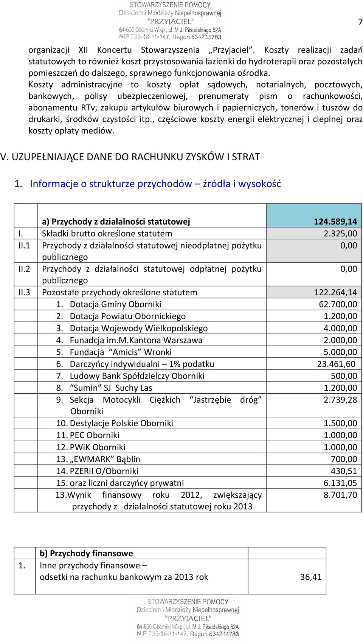Image resolution: width=363 pixels, height=644 pixels.
Task: Click the amount 700,00
Action: pyautogui.click(x=344, y=459)
